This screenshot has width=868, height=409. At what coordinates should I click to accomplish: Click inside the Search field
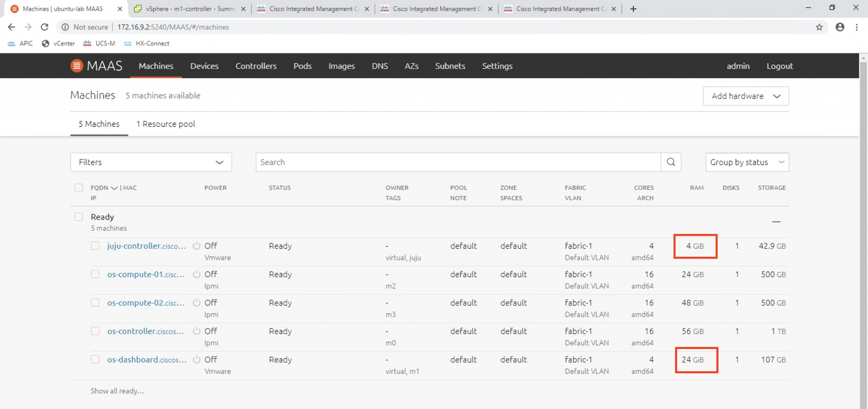458,162
